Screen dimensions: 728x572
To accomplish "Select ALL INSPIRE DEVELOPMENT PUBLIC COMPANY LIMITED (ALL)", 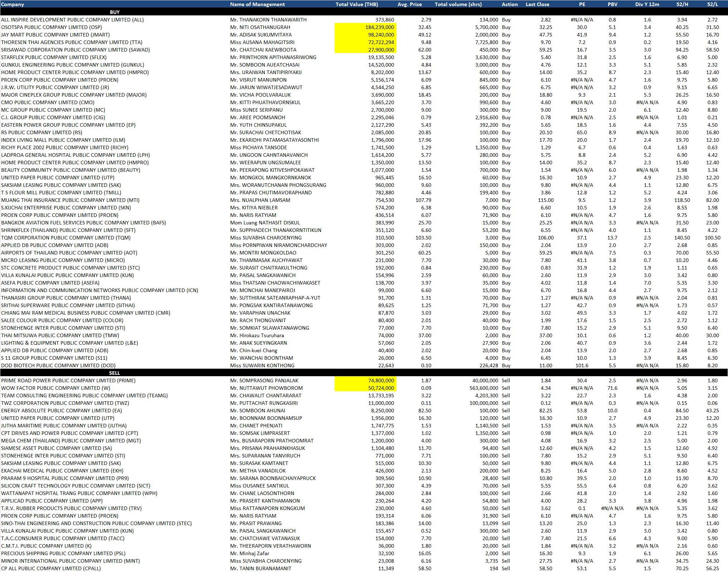I will pyautogui.click(x=72, y=20).
